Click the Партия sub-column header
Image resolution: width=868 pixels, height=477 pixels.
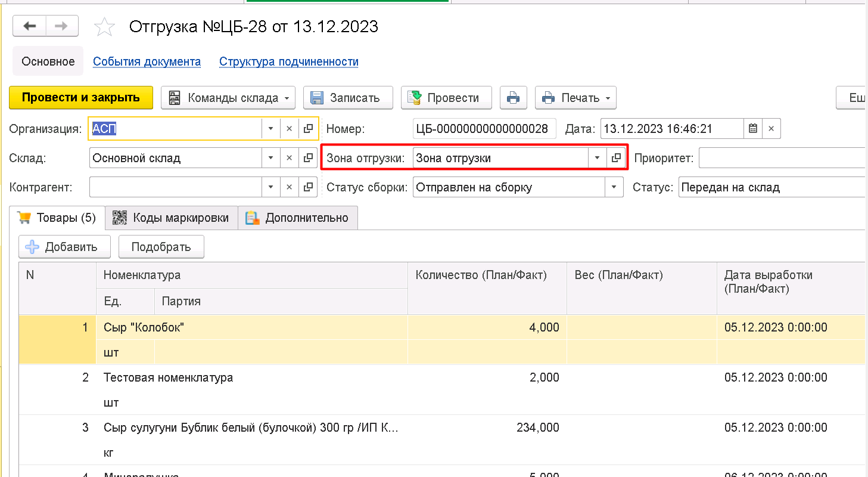pos(281,301)
